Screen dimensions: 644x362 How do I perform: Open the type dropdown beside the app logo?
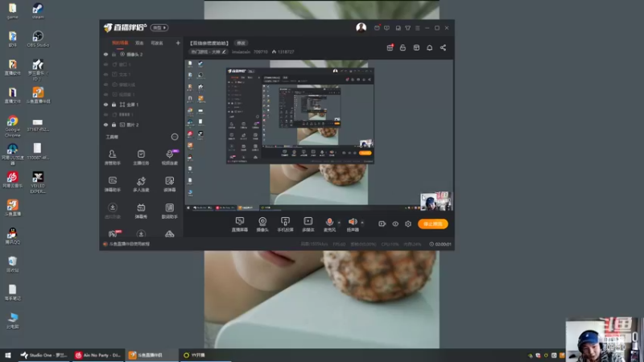point(159,27)
